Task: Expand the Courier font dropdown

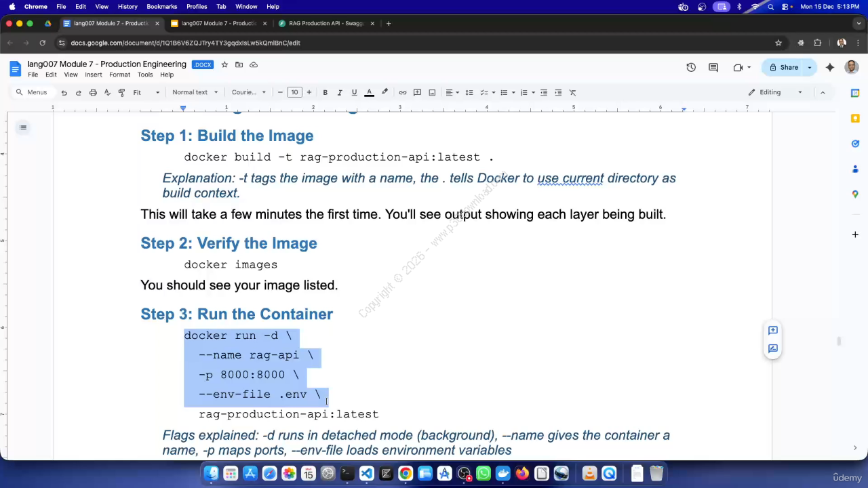Action: click(x=248, y=92)
